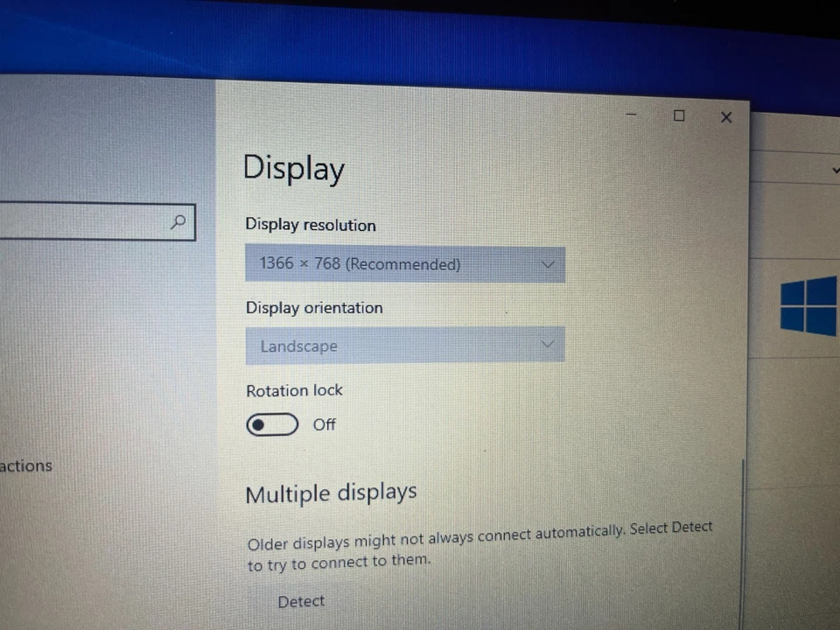
Task: Click the 'Display resolution' label
Action: 310,225
